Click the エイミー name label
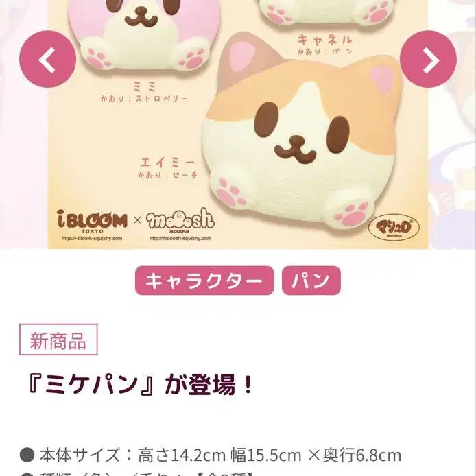 pyautogui.click(x=167, y=163)
